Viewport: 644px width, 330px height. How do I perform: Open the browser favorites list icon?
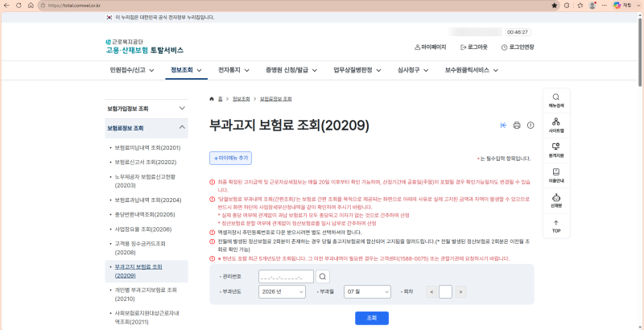pyautogui.click(x=580, y=6)
